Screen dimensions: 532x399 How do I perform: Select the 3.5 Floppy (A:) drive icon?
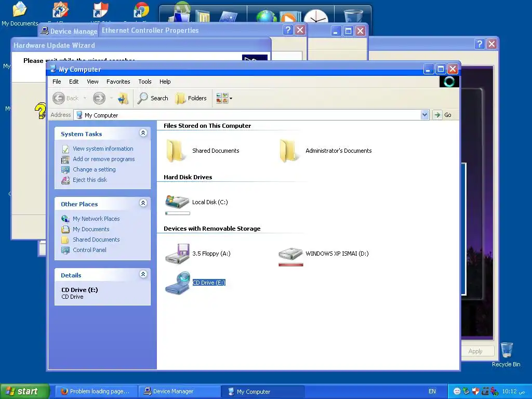coord(177,254)
